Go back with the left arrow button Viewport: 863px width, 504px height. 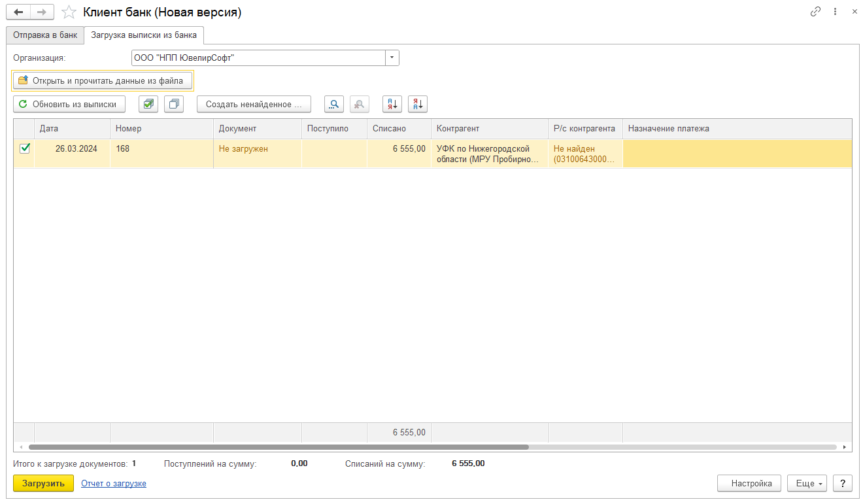pyautogui.click(x=18, y=12)
